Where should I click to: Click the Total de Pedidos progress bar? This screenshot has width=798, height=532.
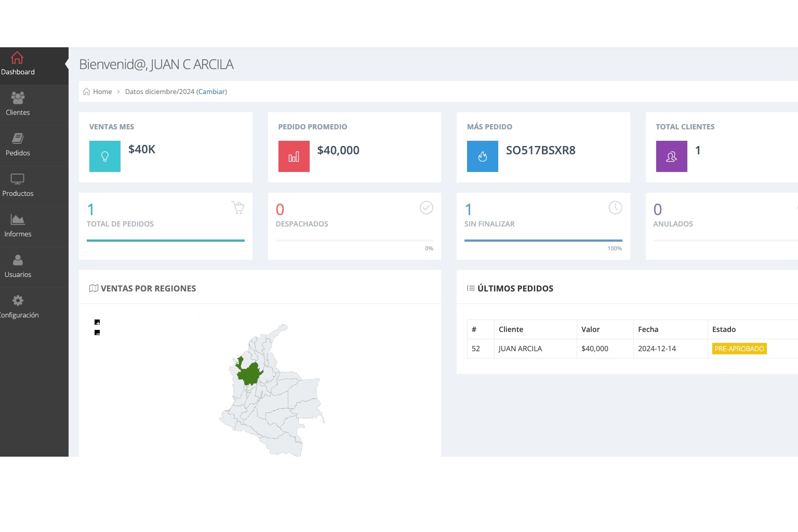tap(166, 241)
